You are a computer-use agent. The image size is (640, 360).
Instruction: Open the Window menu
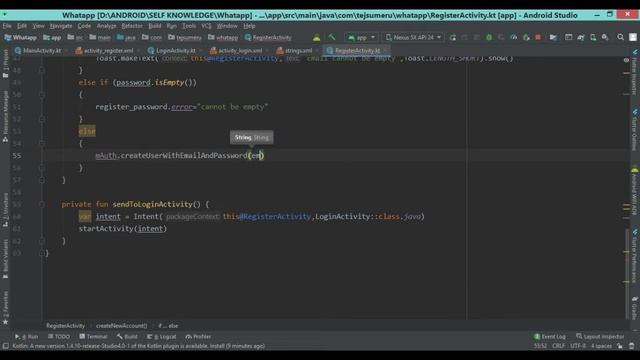click(x=227, y=26)
